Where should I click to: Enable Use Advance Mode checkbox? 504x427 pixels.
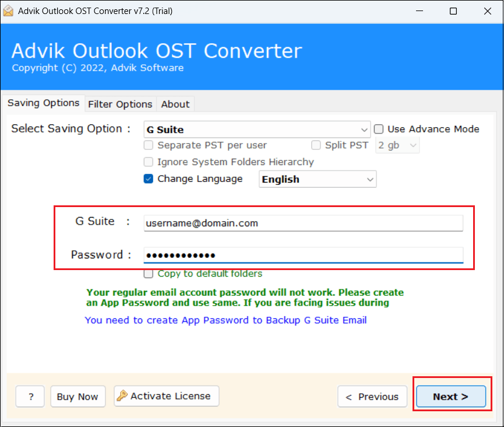click(x=379, y=129)
